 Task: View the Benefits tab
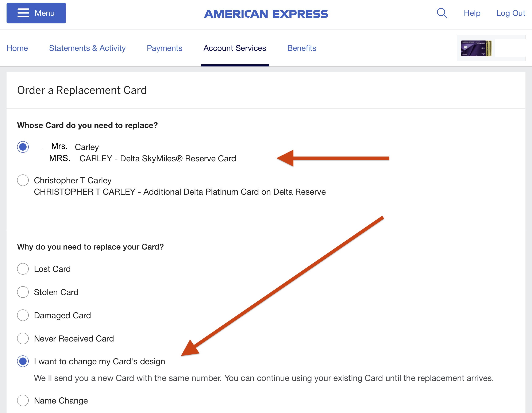[x=302, y=48]
